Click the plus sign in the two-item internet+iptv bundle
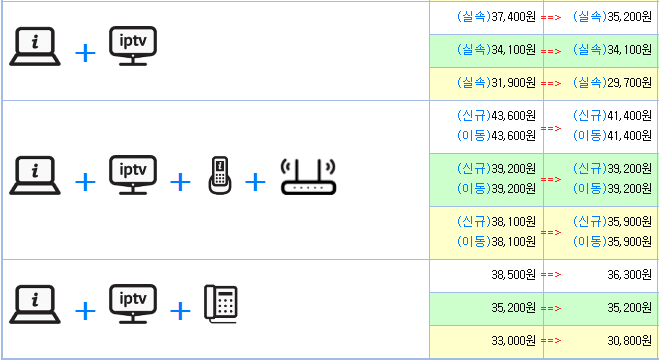659x361 pixels. 85,53
